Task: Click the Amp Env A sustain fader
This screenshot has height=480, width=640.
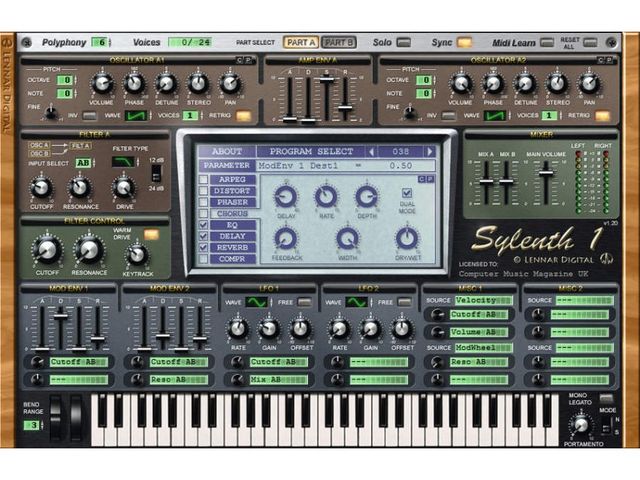Action: coord(327,80)
